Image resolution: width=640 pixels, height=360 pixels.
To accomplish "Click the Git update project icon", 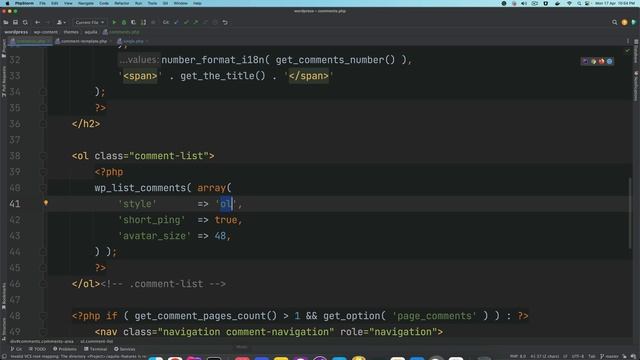I will [176, 22].
